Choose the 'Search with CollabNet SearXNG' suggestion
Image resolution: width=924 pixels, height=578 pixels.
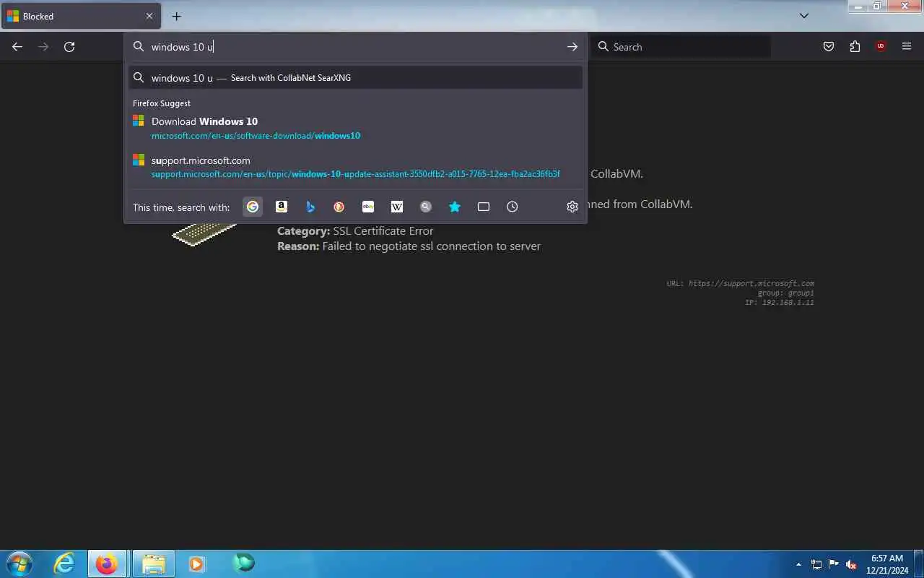[x=355, y=78]
